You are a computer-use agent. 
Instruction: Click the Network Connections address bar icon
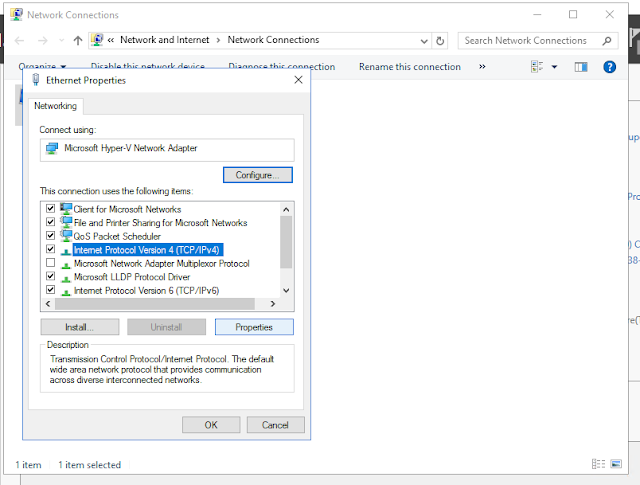[97, 40]
